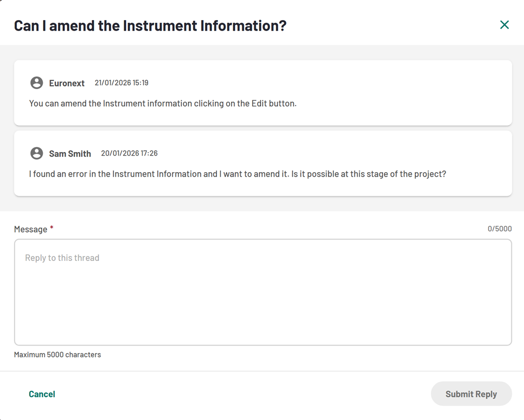The image size is (524, 420).
Task: Click Euronext's reply about the Edit button
Action: (x=163, y=104)
